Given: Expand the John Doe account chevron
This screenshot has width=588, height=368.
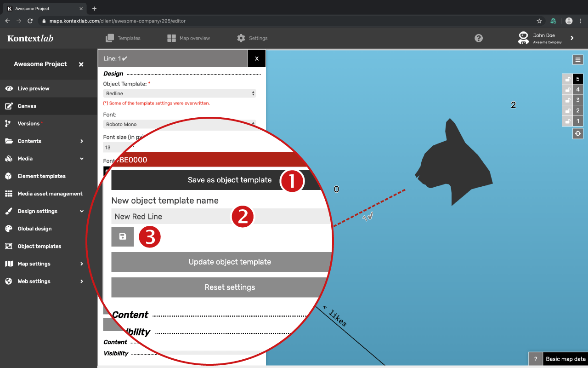Looking at the screenshot, I should click(x=572, y=38).
